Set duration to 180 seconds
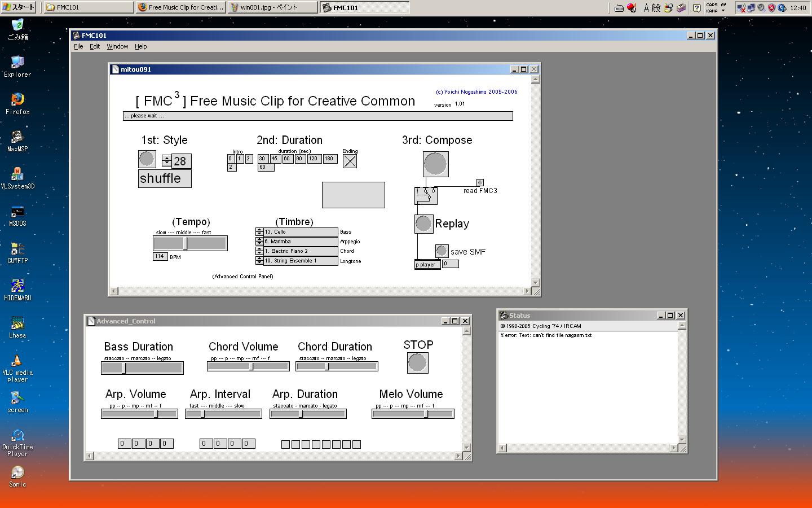 pos(330,159)
